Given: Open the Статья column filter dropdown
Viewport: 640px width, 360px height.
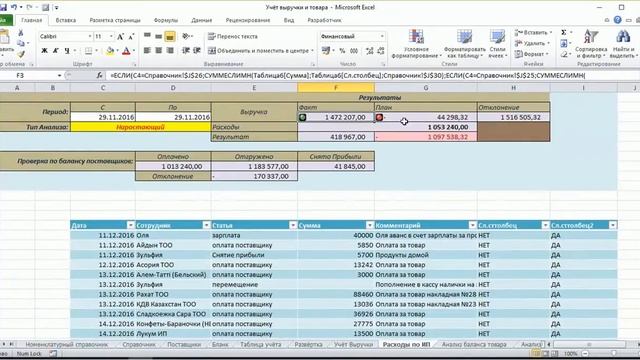Looking at the screenshot, I should [x=293, y=225].
